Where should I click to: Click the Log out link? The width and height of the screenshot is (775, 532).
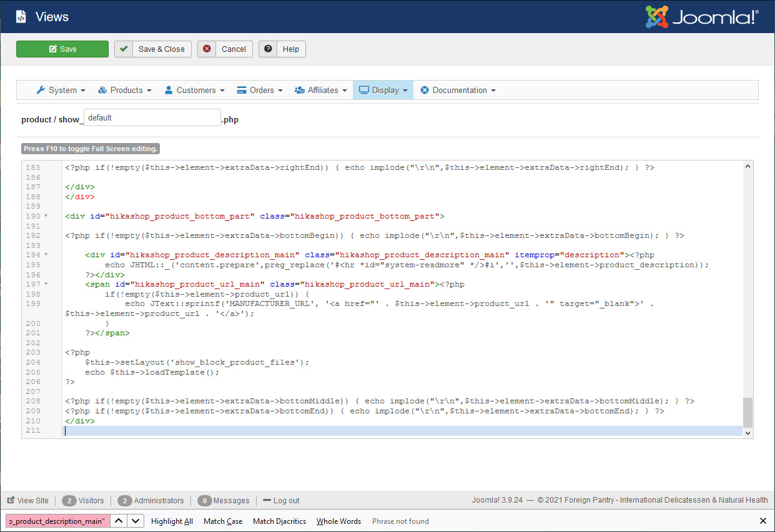click(x=285, y=500)
